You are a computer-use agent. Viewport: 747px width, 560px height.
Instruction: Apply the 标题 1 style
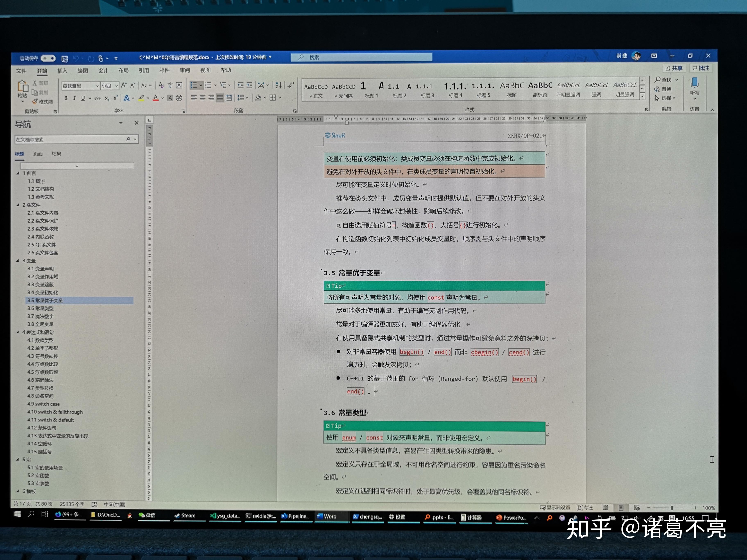pyautogui.click(x=371, y=90)
